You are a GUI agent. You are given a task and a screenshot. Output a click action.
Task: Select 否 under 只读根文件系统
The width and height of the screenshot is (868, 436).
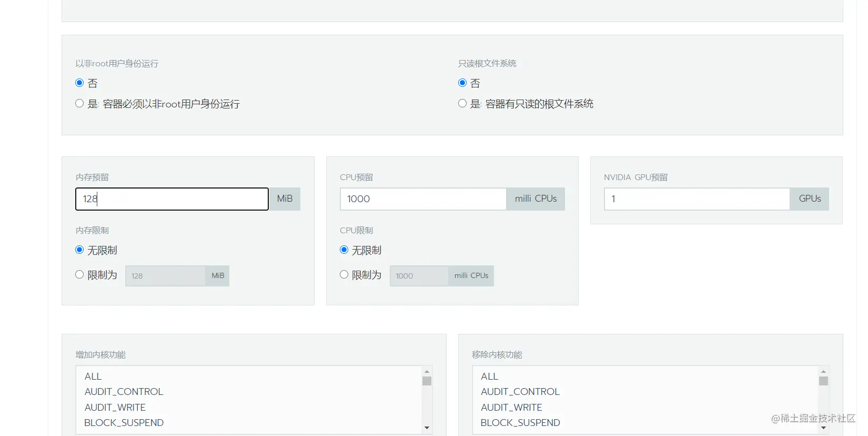coord(462,83)
